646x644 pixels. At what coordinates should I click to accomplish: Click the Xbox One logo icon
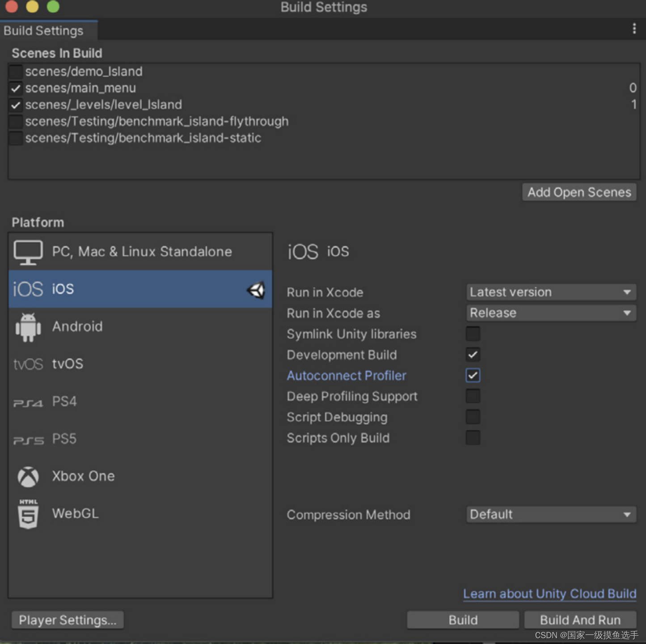[x=28, y=477]
